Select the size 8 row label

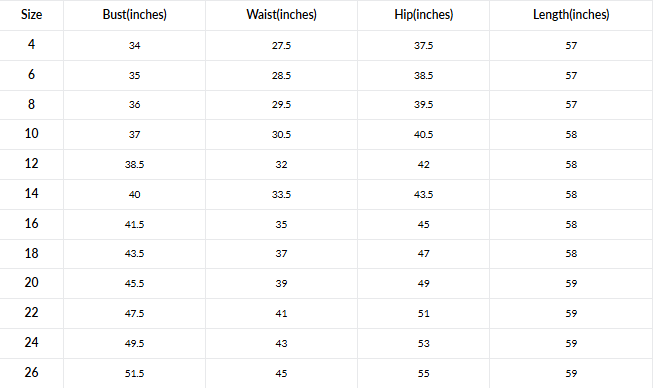click(x=32, y=104)
